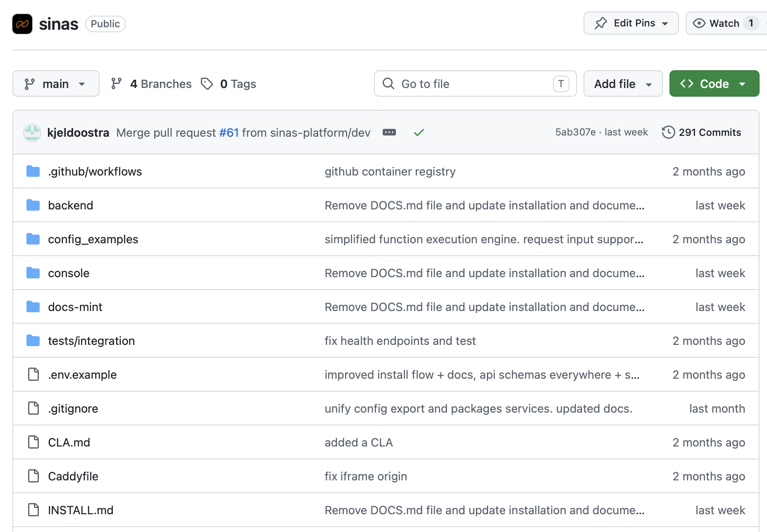The width and height of the screenshot is (767, 532).
Task: Open 'unify config export' commit message
Action: [479, 408]
